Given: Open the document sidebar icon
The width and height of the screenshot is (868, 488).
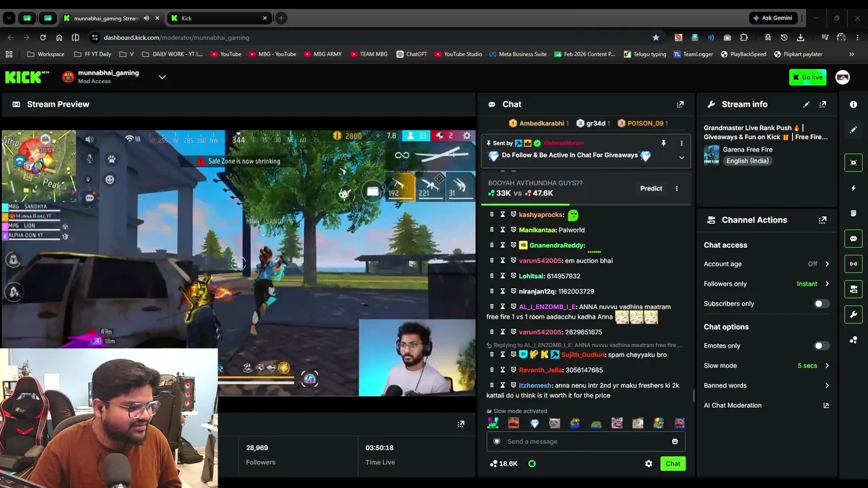Looking at the screenshot, I should click(853, 213).
